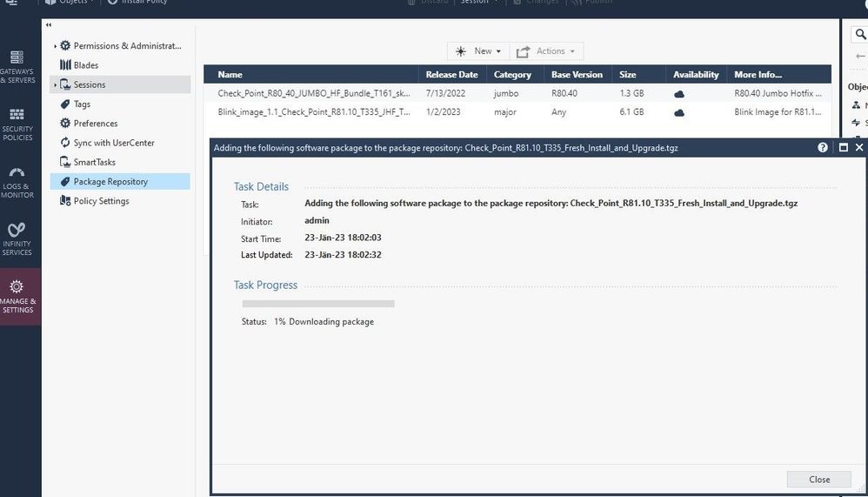Click the Preferences gear icon
Viewport: 868px width, 497px height.
(65, 123)
